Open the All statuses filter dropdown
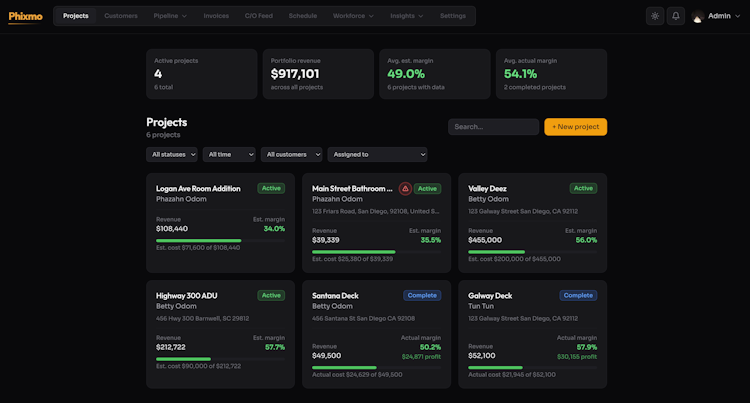This screenshot has width=750, height=403. 172,154
